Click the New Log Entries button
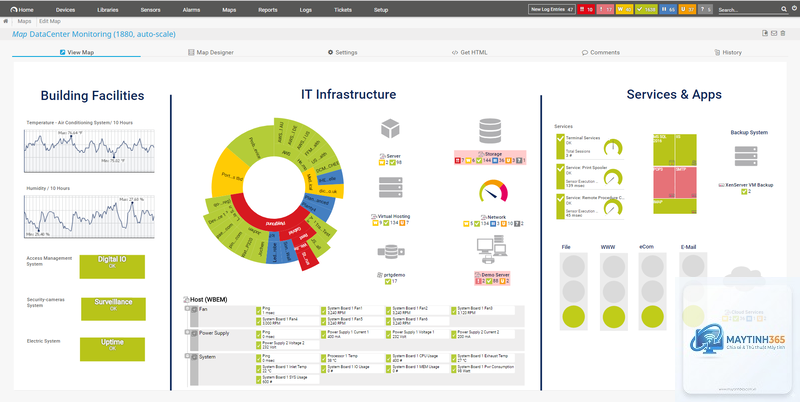This screenshot has width=800, height=402. 552,9
